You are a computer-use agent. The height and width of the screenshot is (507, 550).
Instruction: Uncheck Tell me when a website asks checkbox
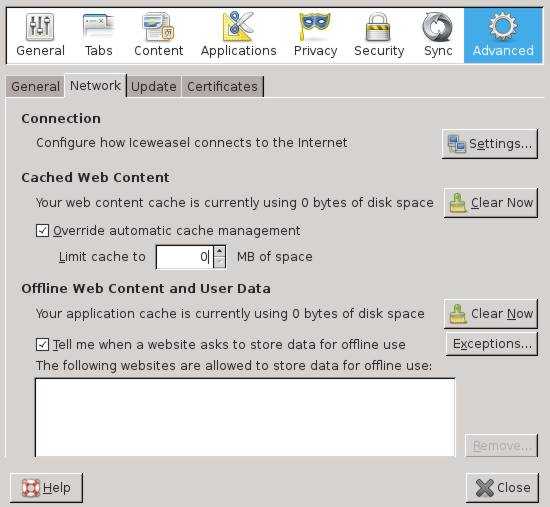(42, 345)
